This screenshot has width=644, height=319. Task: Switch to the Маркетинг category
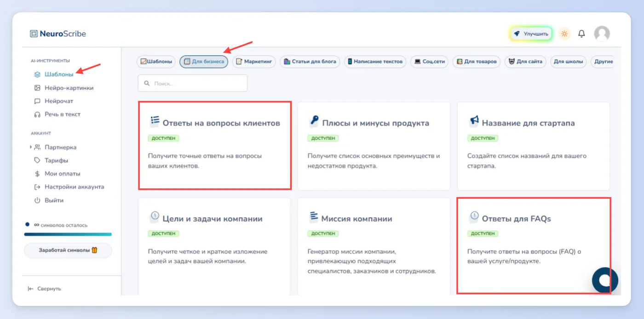click(x=254, y=61)
